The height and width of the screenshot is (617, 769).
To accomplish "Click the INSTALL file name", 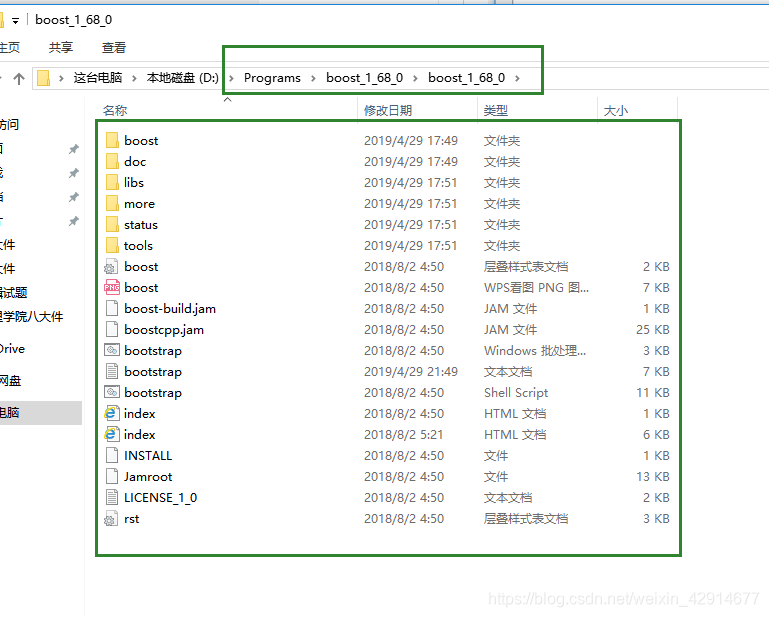I will coord(148,456).
